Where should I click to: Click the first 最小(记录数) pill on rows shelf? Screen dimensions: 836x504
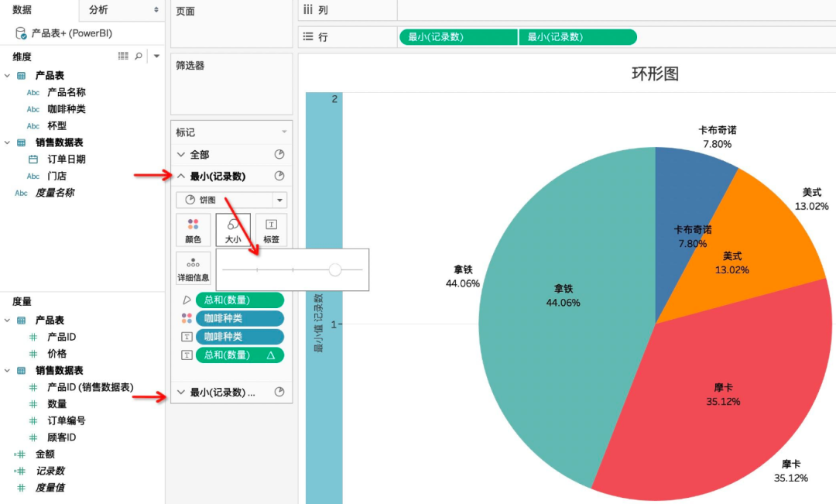458,36
